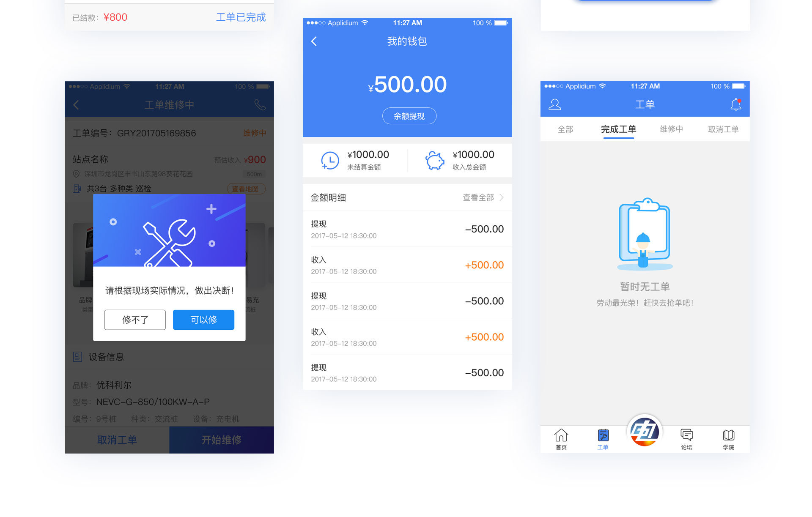Tap 可以修 (can repair) confirmation button
Image resolution: width=812 pixels, height=517 pixels.
203,320
